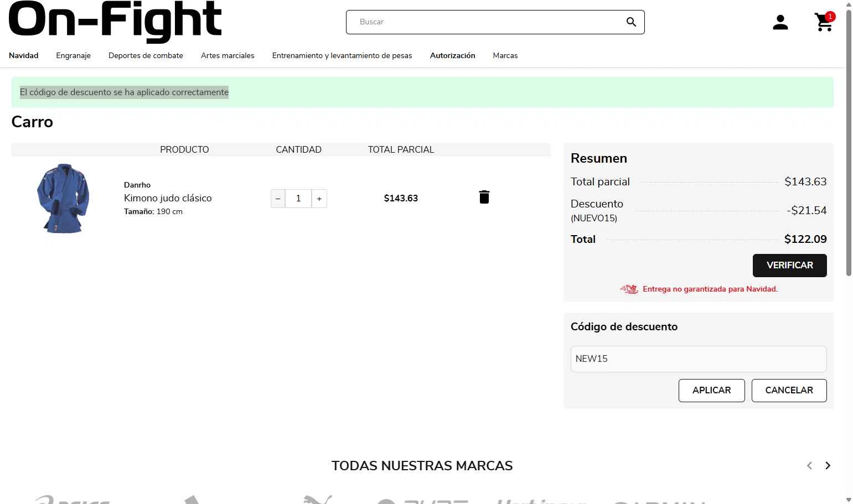Open the Engranaje menu
Screen dimensions: 853x504
73,55
